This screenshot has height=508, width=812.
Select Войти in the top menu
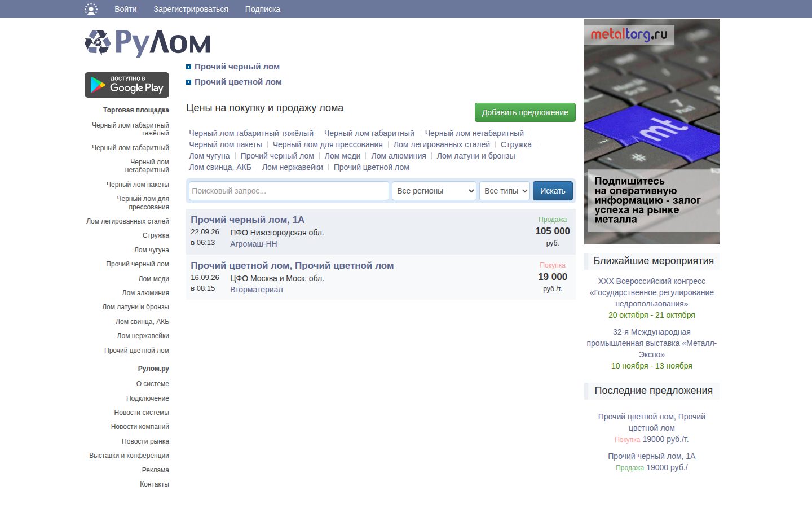[126, 9]
